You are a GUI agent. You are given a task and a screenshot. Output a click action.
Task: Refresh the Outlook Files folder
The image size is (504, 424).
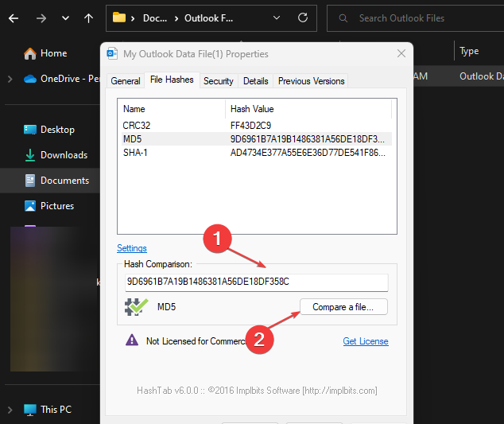click(303, 18)
